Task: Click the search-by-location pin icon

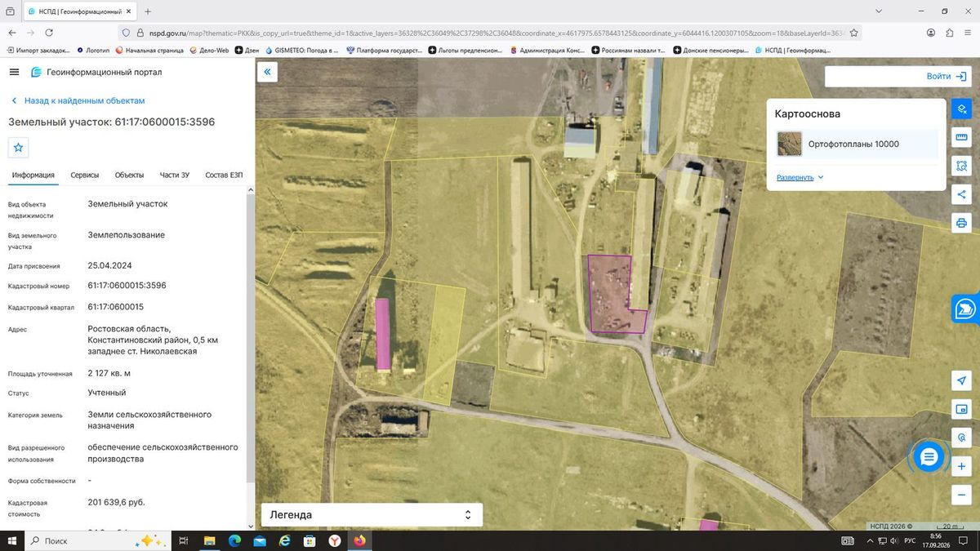Action: click(x=961, y=438)
